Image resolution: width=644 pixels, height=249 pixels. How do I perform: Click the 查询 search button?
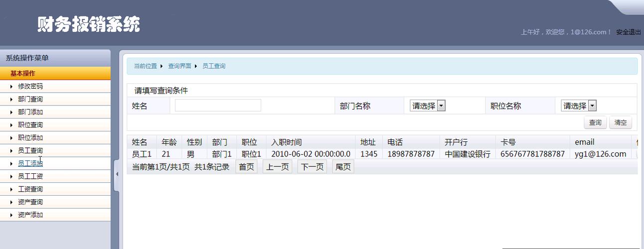(x=595, y=123)
